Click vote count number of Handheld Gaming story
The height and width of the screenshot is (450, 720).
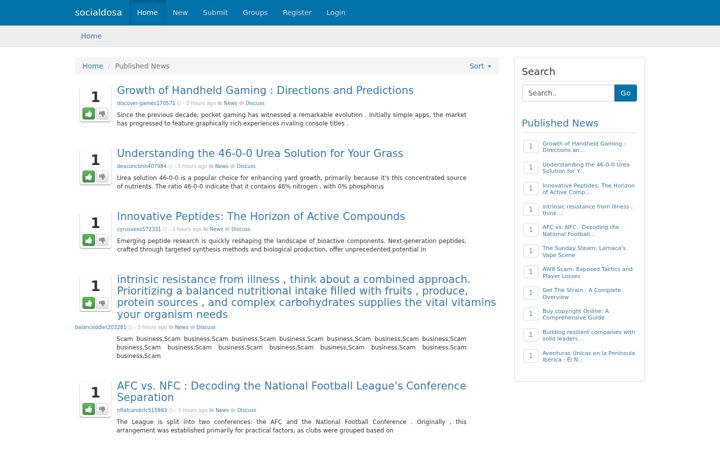95,97
